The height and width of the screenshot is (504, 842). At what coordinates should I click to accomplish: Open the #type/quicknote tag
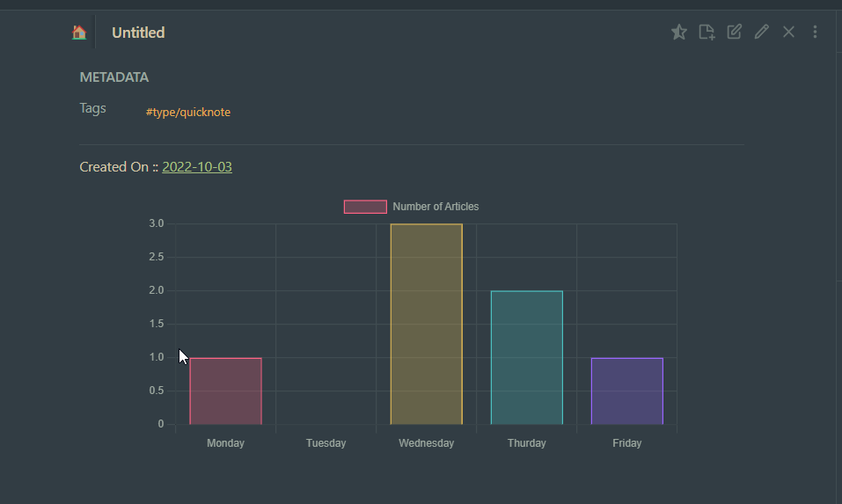(188, 113)
